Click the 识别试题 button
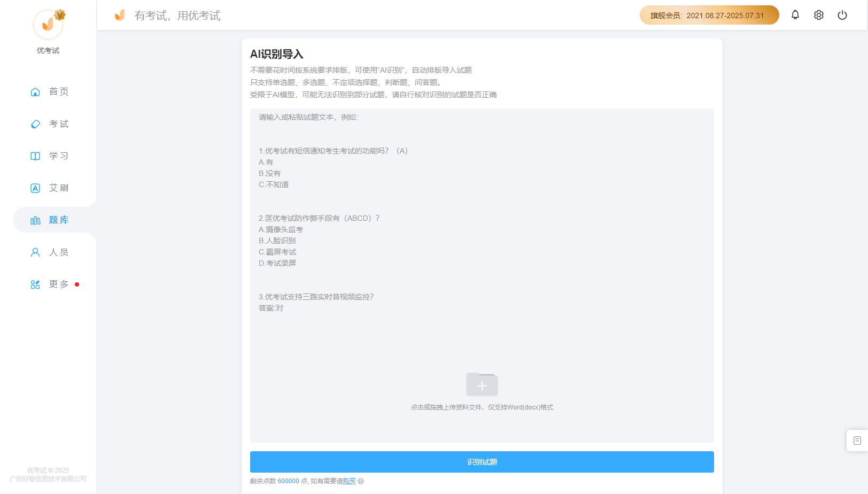 tap(482, 462)
